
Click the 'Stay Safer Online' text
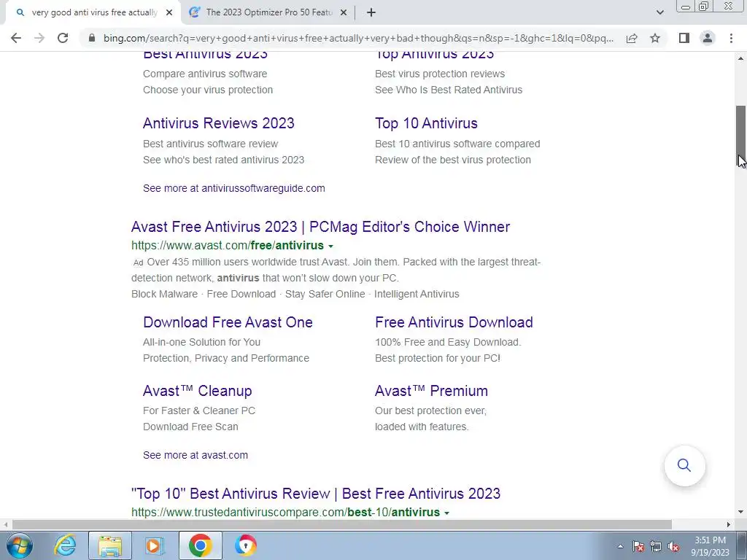coord(325,294)
